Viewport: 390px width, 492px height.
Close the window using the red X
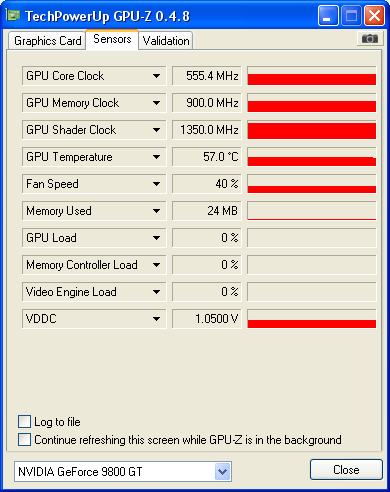coord(374,16)
